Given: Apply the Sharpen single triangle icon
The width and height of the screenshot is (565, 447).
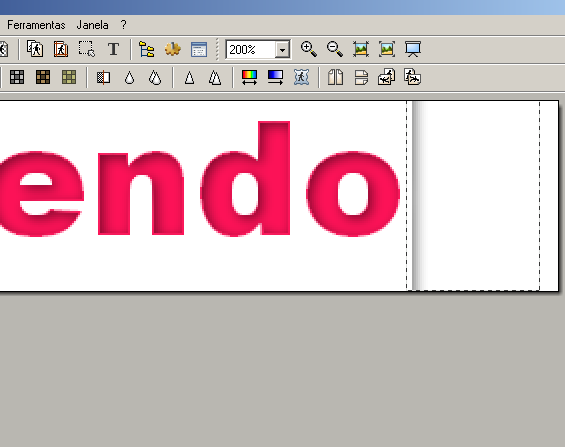Looking at the screenshot, I should (190, 77).
